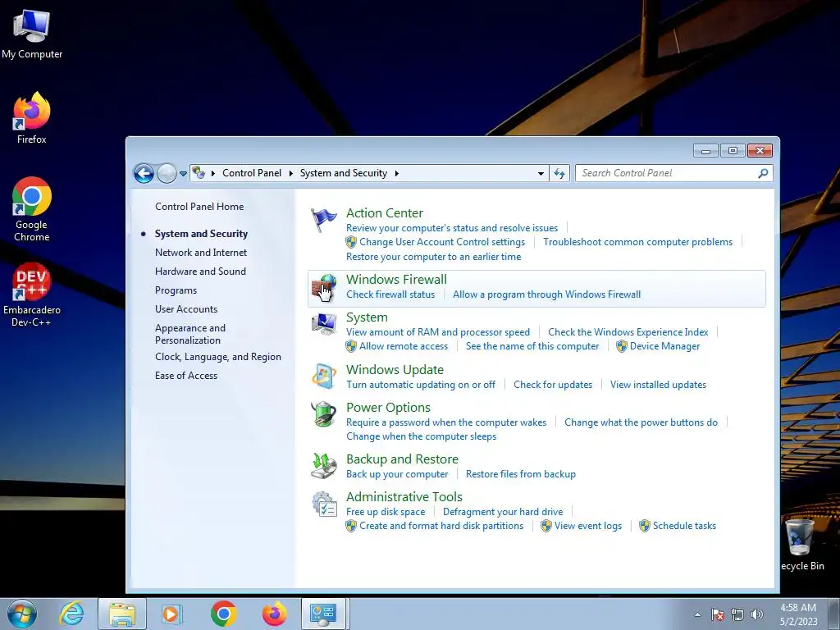
Task: Click View event logs link
Action: tap(587, 526)
